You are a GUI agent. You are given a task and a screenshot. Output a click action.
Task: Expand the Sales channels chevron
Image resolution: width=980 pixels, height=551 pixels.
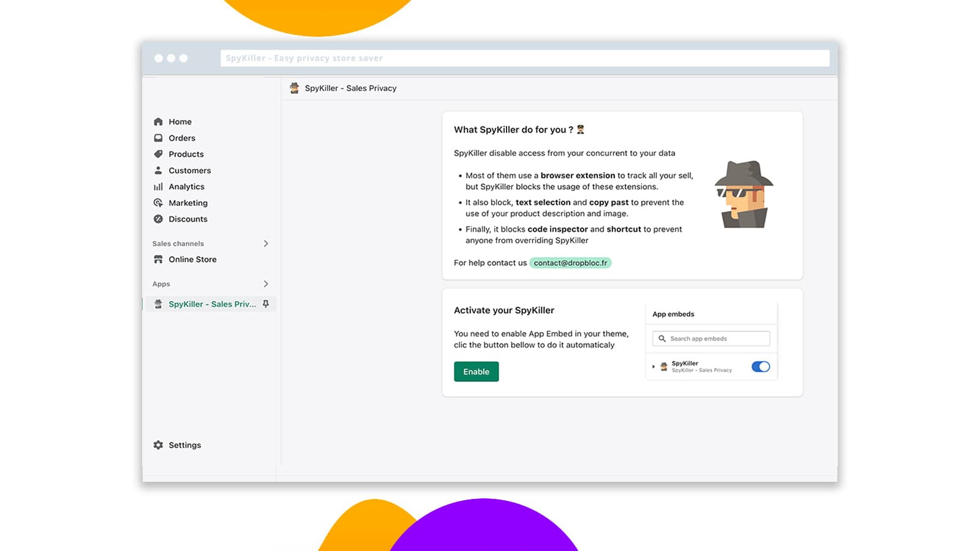(266, 244)
